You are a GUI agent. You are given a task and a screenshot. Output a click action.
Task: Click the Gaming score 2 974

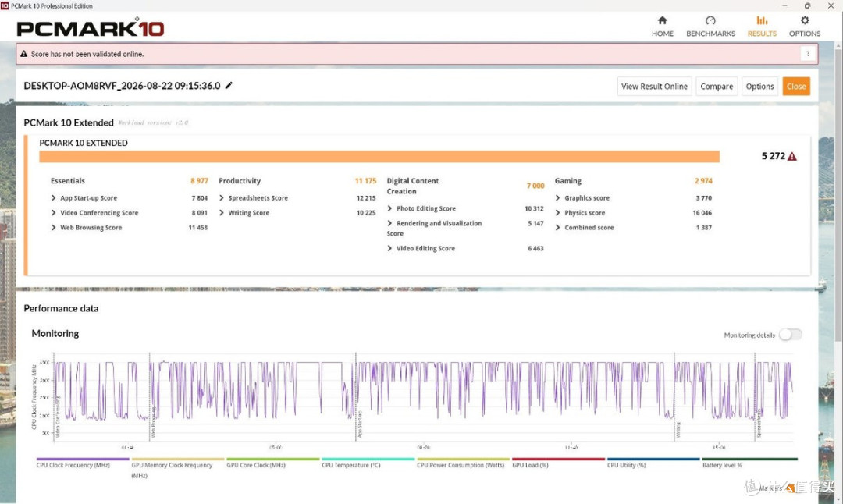703,181
